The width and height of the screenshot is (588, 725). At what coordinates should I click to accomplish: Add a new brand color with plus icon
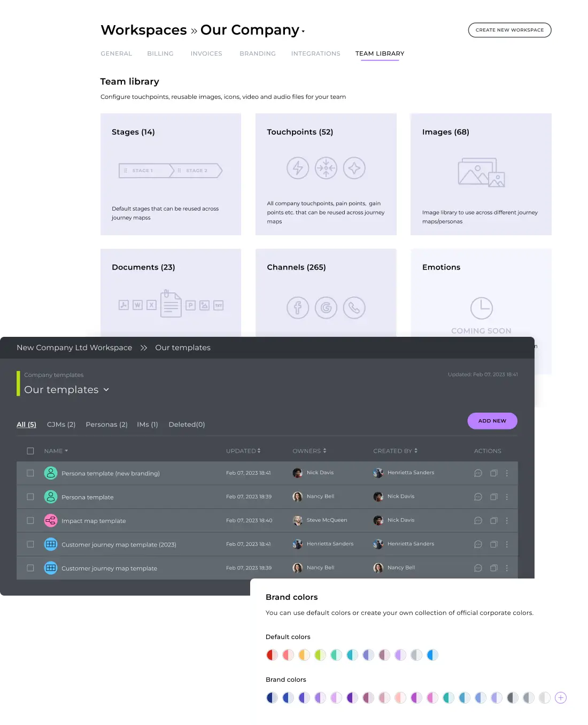coord(560,698)
